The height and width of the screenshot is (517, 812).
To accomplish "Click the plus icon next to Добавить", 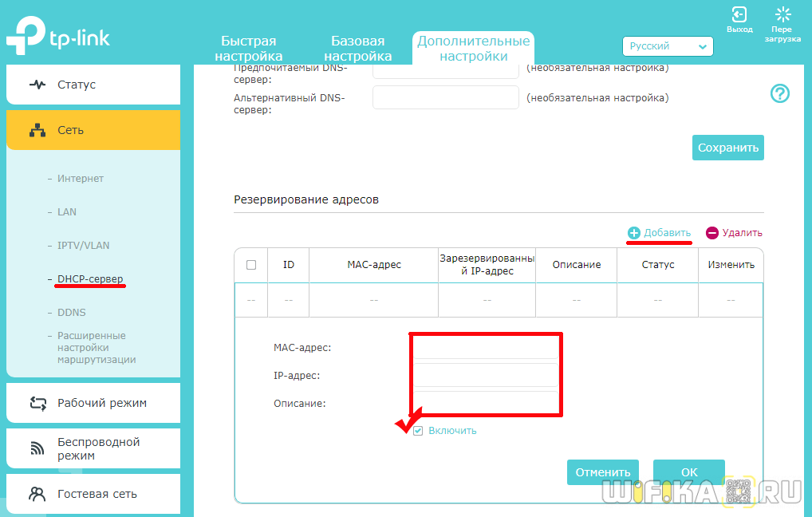I will [634, 233].
